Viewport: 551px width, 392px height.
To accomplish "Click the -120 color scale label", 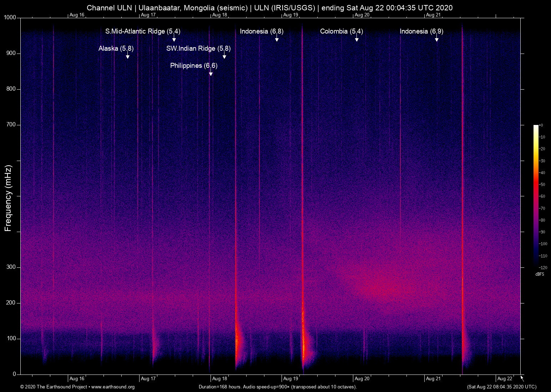I will [543, 267].
